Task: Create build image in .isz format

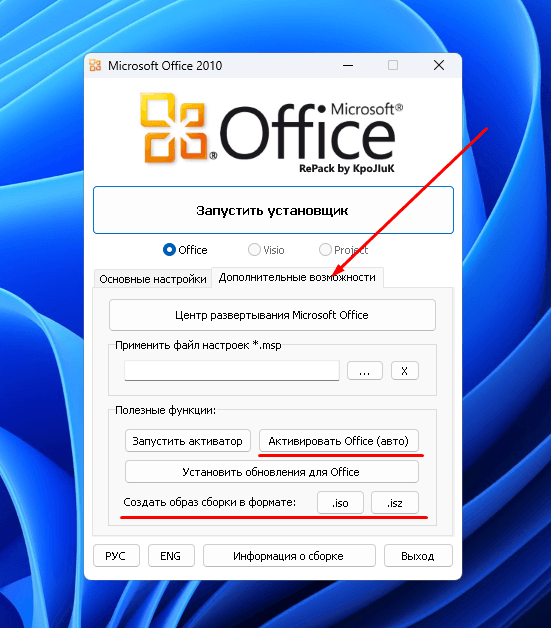Action: (x=395, y=503)
